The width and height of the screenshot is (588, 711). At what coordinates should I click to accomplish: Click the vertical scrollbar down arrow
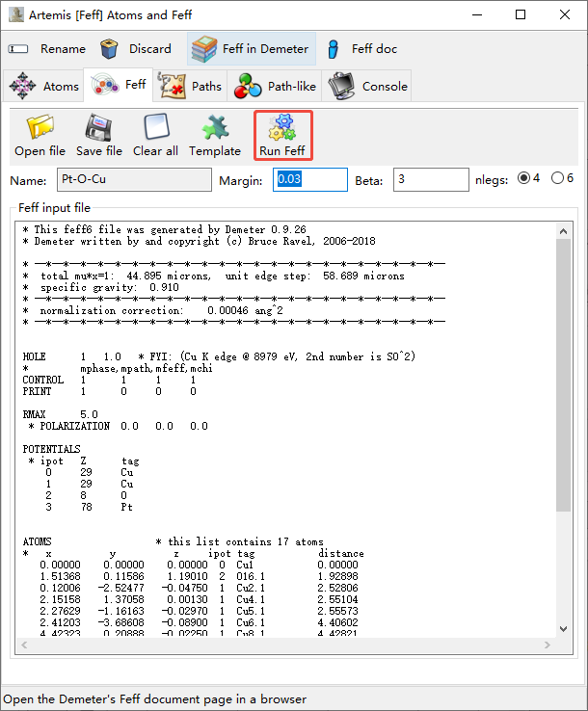click(565, 628)
